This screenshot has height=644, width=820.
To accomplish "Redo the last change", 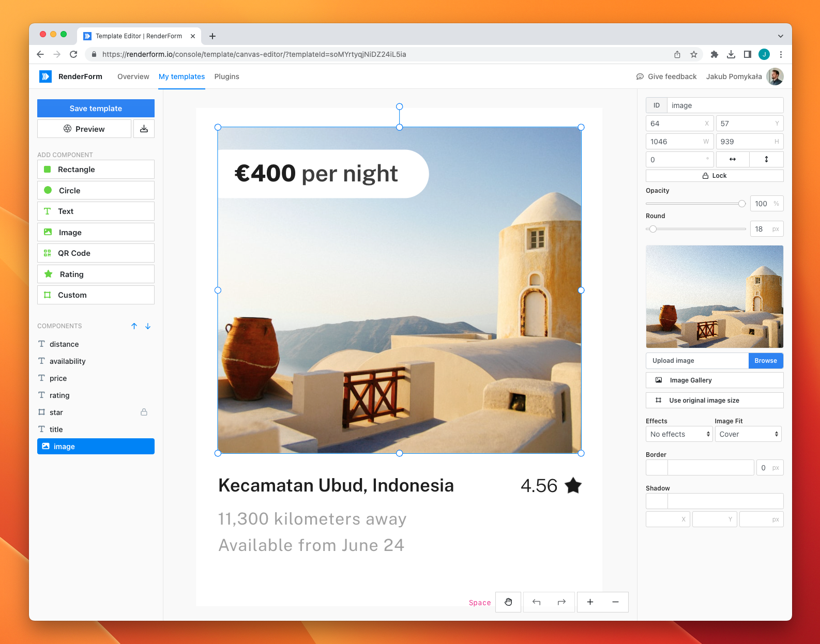I will coord(561,602).
